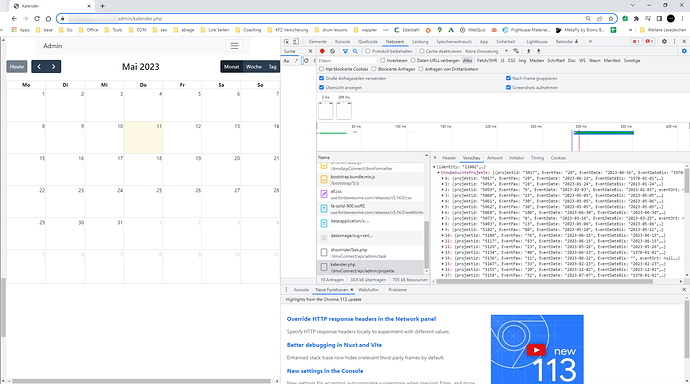Toggle the device toolbar icon
The height and width of the screenshot is (384, 690).
(296, 41)
